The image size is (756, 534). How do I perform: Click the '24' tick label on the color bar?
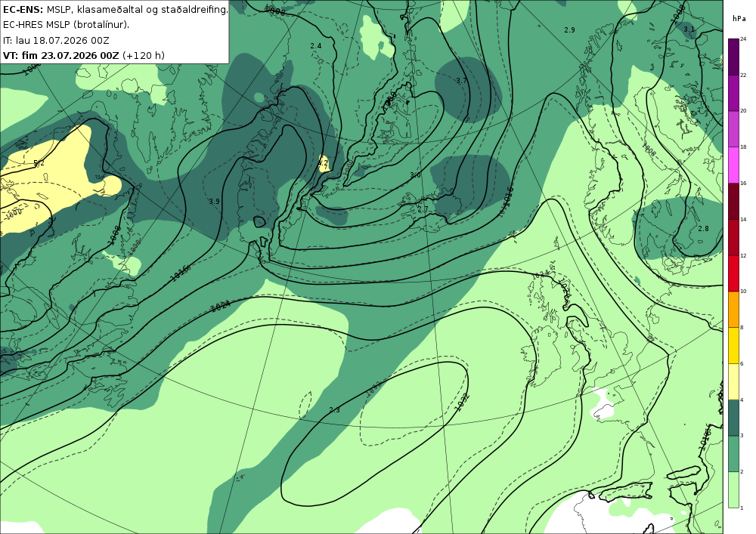point(743,39)
